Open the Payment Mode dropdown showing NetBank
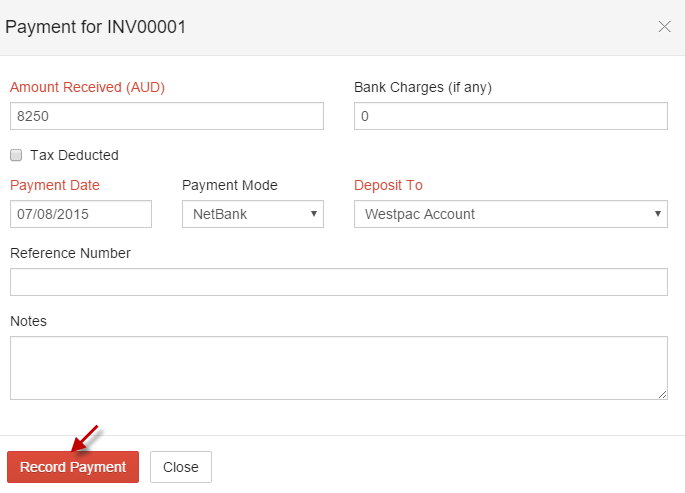The height and width of the screenshot is (493, 685). 253,214
